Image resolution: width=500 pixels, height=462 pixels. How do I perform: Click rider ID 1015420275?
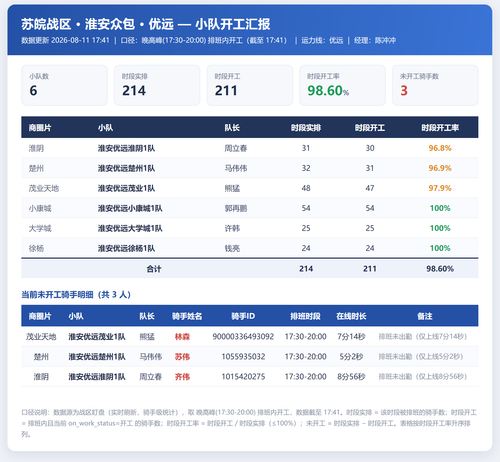tap(243, 377)
